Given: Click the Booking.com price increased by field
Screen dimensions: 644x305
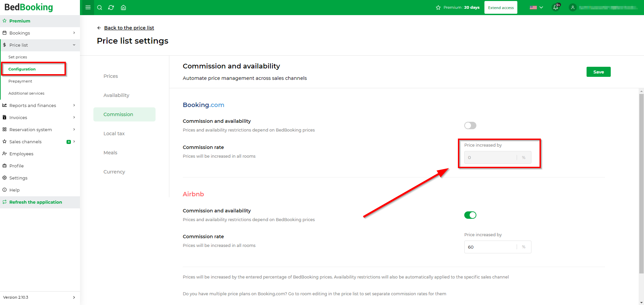Looking at the screenshot, I should 498,157.
